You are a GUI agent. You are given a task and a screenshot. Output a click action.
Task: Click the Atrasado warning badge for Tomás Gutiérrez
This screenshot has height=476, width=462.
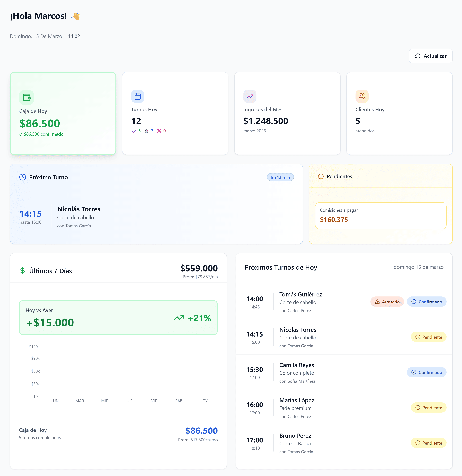click(x=387, y=302)
